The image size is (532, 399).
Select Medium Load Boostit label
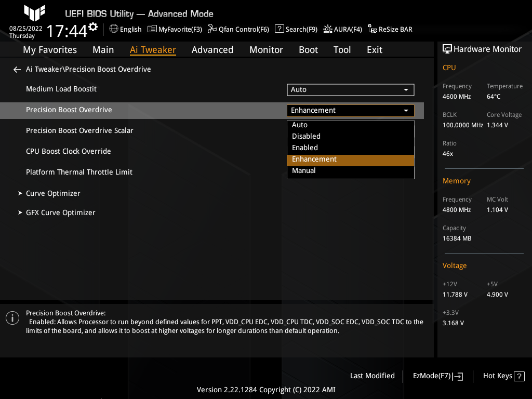click(61, 89)
